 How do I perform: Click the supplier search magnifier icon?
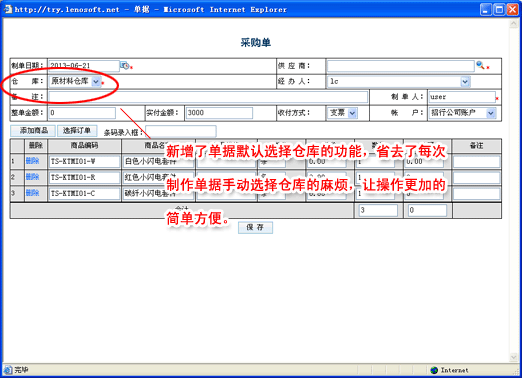(480, 65)
